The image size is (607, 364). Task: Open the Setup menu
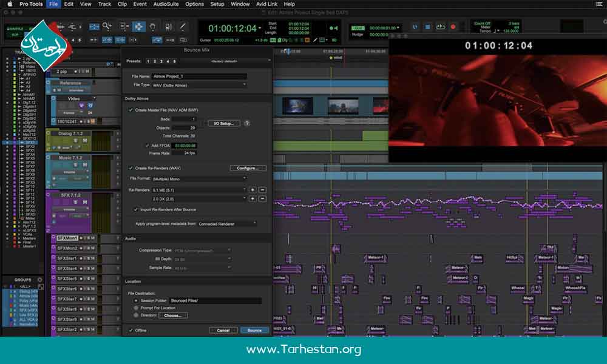pos(217,4)
